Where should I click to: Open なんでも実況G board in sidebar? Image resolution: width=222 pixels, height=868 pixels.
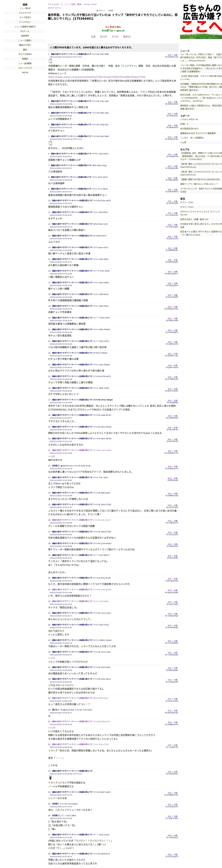coord(25,54)
